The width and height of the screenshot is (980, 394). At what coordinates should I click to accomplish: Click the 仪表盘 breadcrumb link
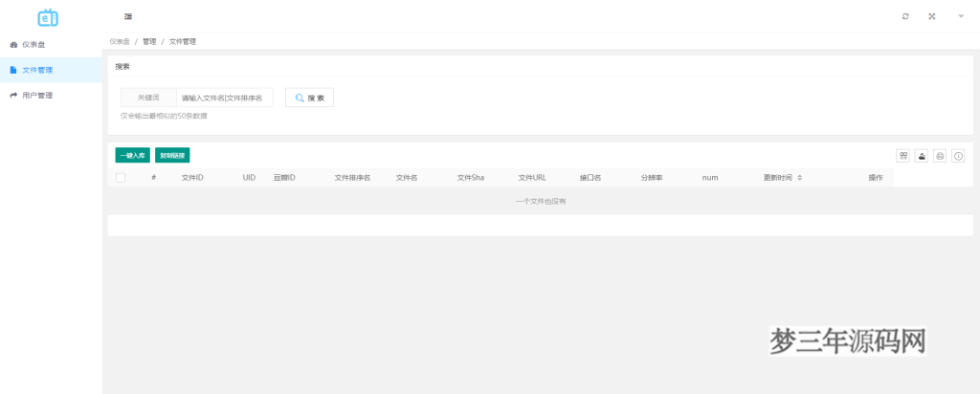click(x=119, y=41)
